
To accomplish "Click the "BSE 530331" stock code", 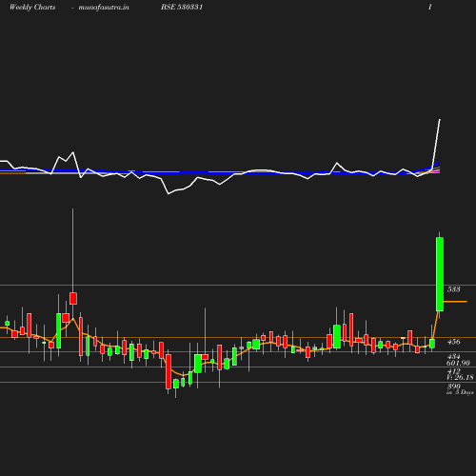I will [182, 7].
